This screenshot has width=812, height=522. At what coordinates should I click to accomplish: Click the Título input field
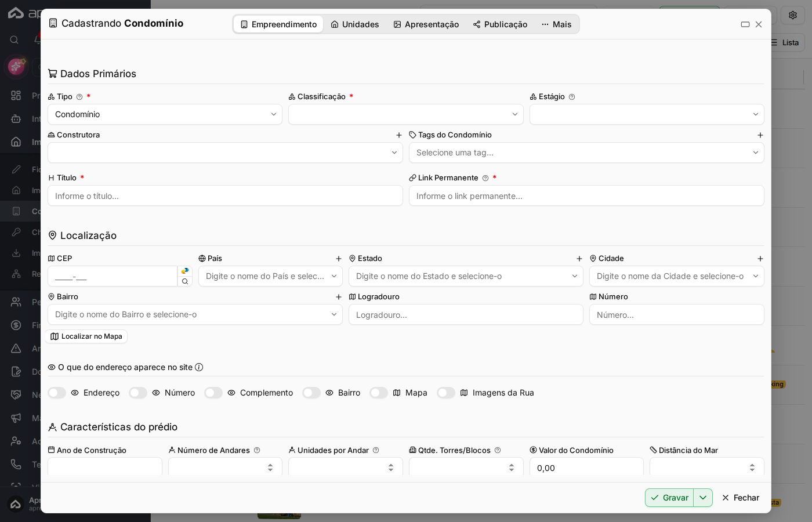[x=225, y=195]
